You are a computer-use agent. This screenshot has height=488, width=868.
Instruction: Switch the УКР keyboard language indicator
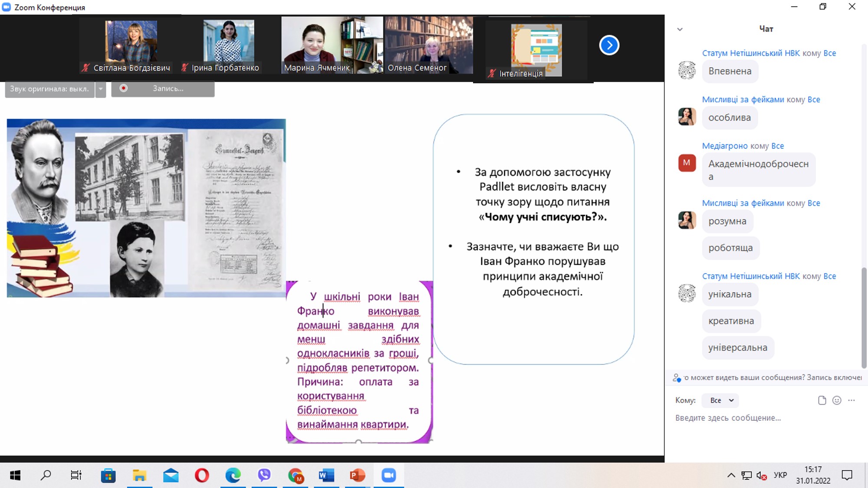coord(780,475)
